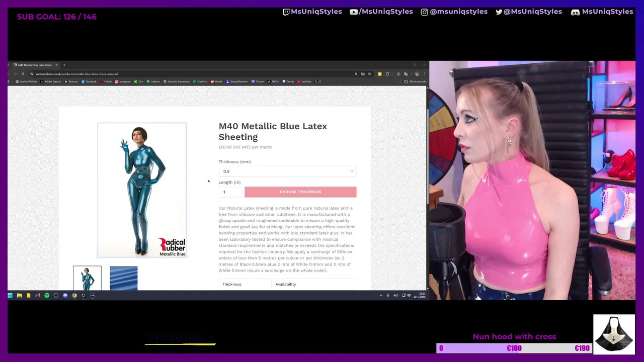Open the Reddit bookmark
The height and width of the screenshot is (362, 644).
(216, 81)
